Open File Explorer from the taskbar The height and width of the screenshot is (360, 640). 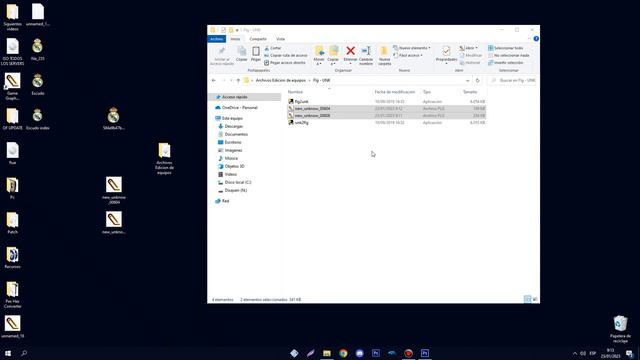(327, 353)
